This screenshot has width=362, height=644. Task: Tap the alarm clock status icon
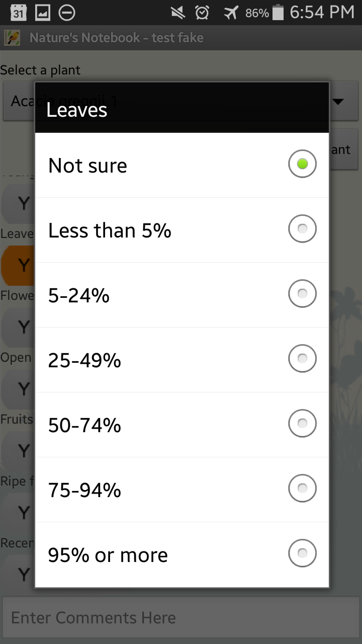(x=202, y=13)
